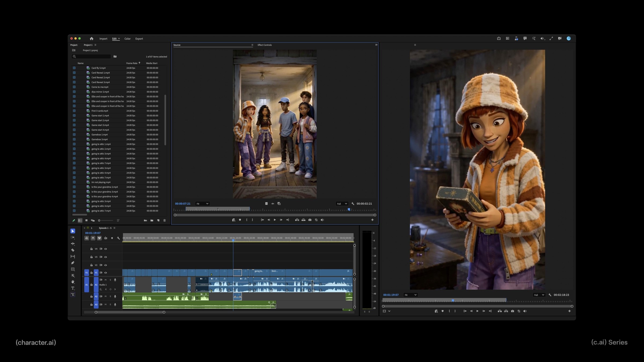Click Mark In brace in Source monitor

coord(247,220)
